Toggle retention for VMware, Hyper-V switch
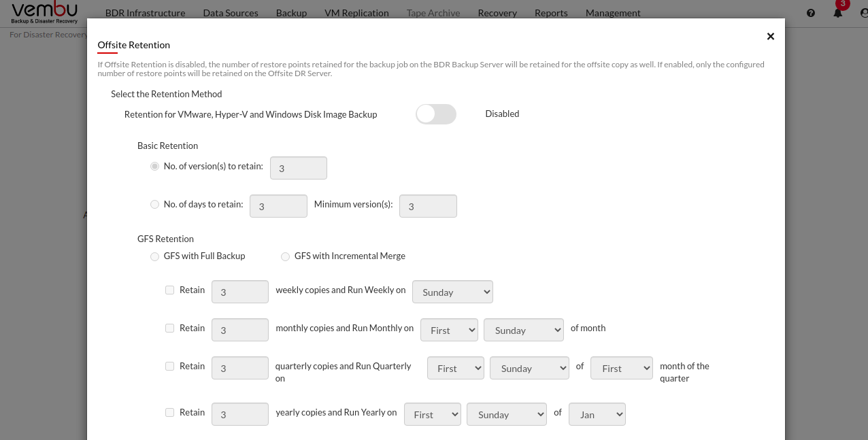The height and width of the screenshot is (440, 868). pos(436,114)
